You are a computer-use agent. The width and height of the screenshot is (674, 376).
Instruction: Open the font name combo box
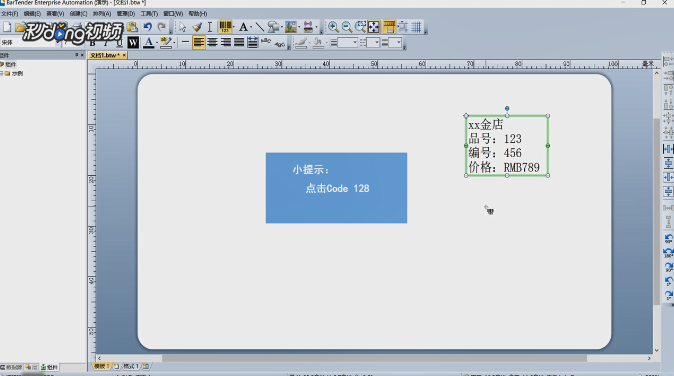click(x=30, y=42)
